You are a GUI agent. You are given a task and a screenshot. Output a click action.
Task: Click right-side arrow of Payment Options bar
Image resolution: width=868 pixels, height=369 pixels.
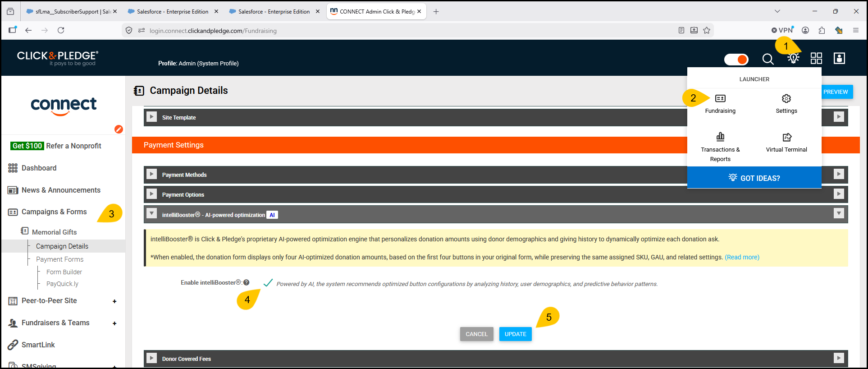click(x=839, y=194)
